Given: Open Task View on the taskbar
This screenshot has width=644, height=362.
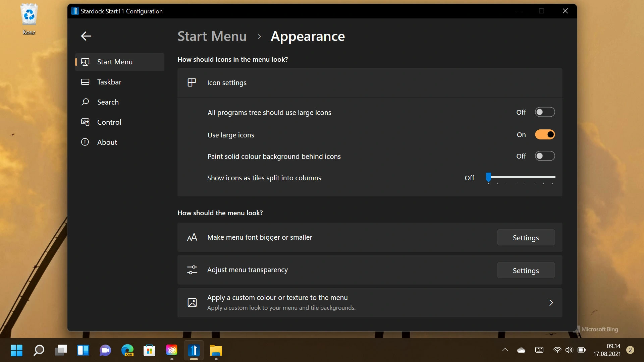Looking at the screenshot, I should tap(61, 350).
